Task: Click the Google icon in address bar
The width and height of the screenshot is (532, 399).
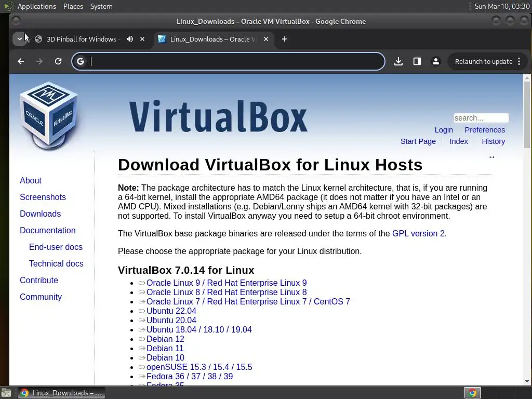Action: [81, 61]
